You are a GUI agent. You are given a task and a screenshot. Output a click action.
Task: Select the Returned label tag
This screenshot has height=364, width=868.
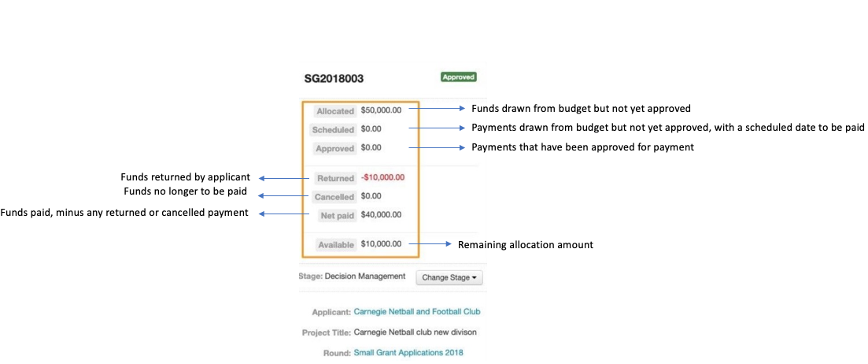point(335,179)
